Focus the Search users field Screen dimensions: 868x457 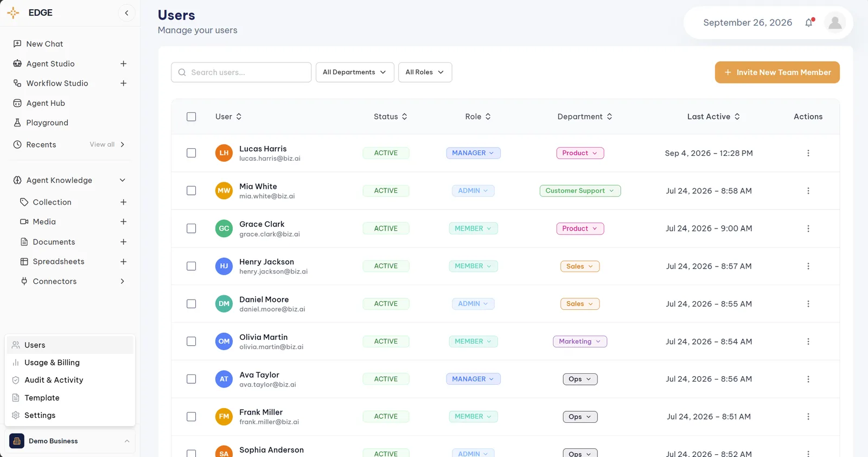click(x=241, y=72)
